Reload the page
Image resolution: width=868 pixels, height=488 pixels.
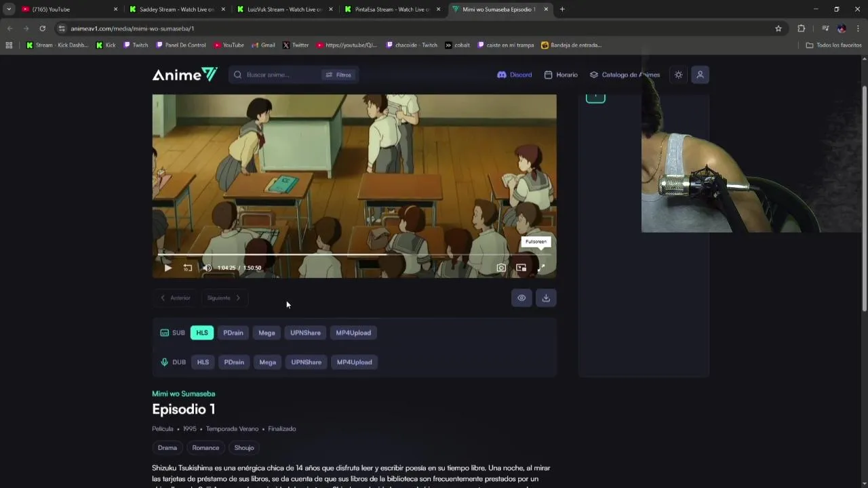[42, 28]
